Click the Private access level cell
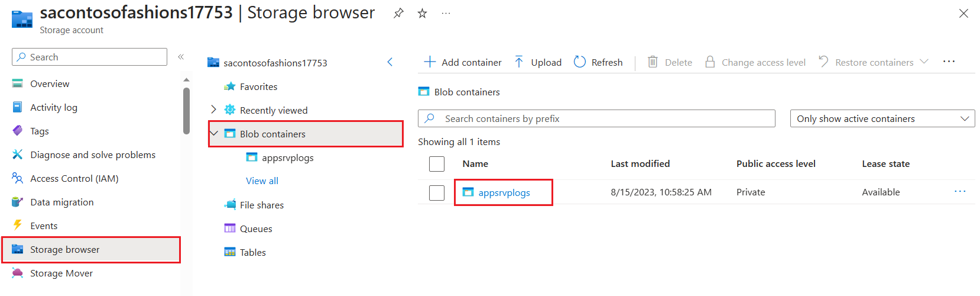 click(x=751, y=192)
